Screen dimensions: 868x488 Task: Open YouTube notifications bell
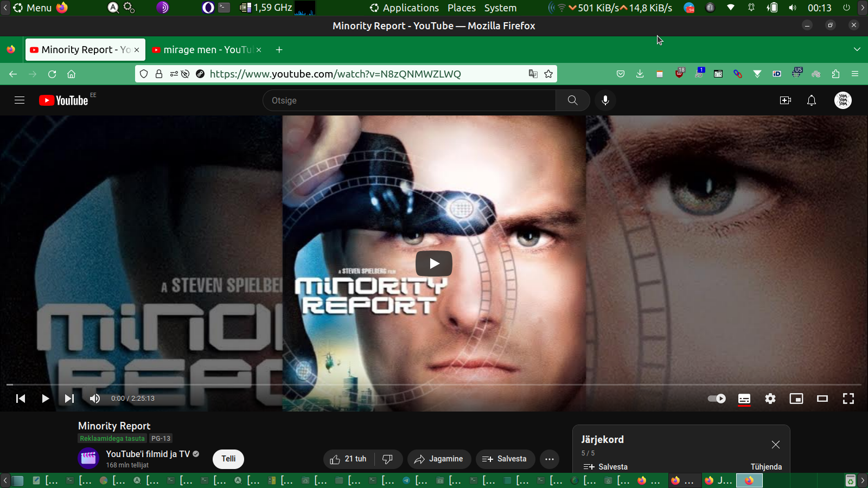812,100
